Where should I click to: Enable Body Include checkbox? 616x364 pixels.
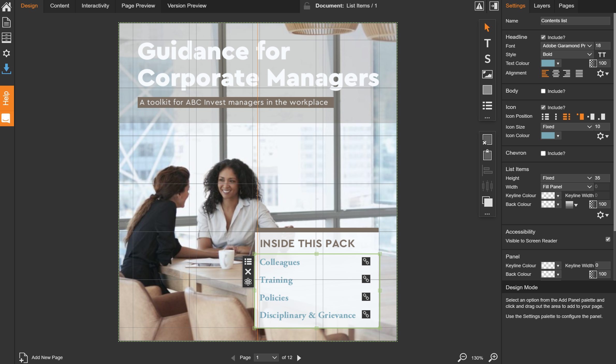pos(543,91)
